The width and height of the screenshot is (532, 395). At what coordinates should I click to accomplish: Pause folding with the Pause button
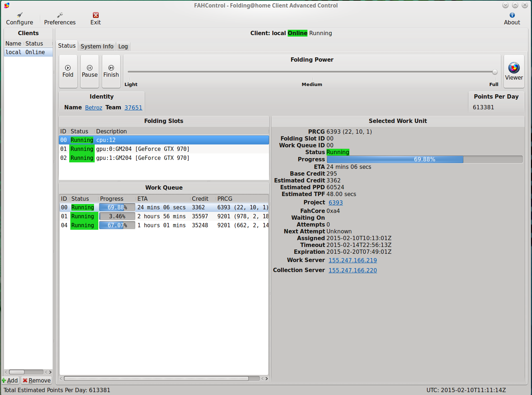[x=90, y=71]
